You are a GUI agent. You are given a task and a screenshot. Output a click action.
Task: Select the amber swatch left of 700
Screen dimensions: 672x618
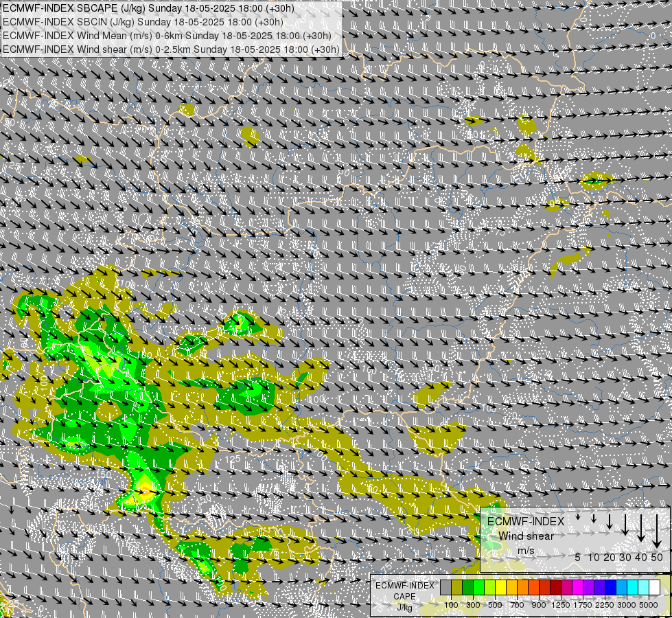(x=511, y=588)
